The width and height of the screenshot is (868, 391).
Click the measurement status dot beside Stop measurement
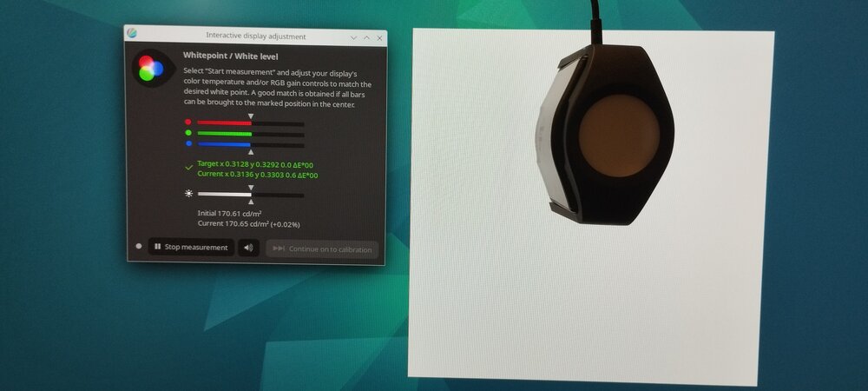coord(138,246)
